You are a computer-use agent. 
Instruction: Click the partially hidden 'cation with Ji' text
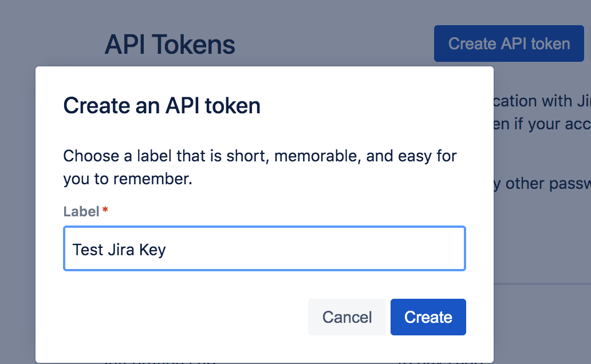(x=541, y=101)
